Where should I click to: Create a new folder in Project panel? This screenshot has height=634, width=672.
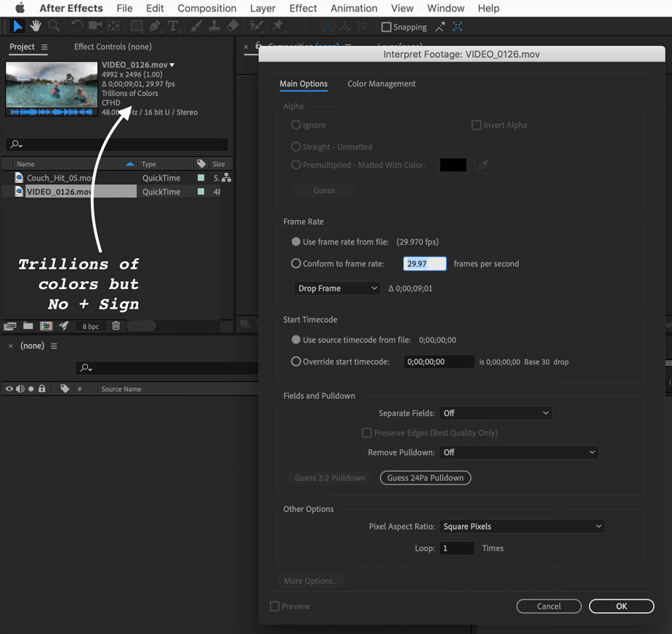pos(28,325)
